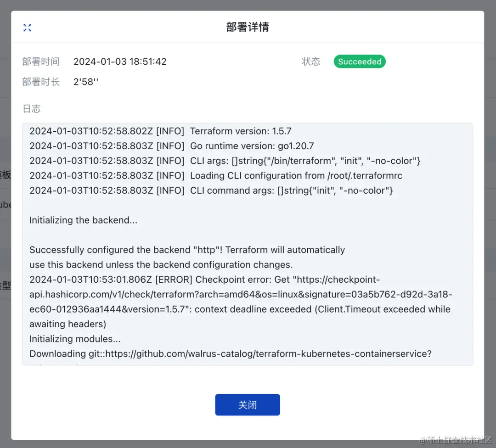Click the 'awaiting headers)' log line
The width and height of the screenshot is (496, 448).
click(68, 324)
